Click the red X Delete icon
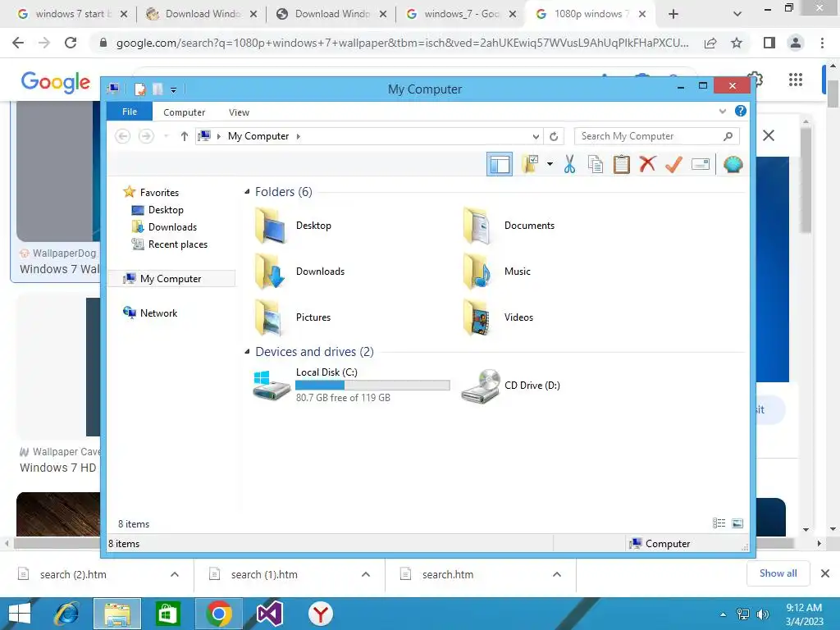The height and width of the screenshot is (630, 840). click(648, 164)
